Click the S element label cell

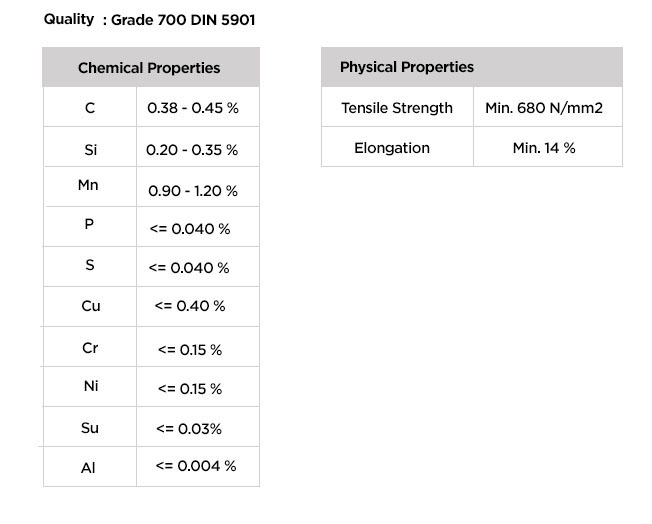tap(90, 267)
